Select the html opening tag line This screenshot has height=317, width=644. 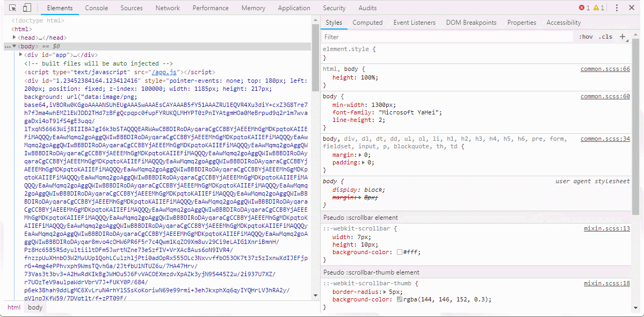(21, 28)
